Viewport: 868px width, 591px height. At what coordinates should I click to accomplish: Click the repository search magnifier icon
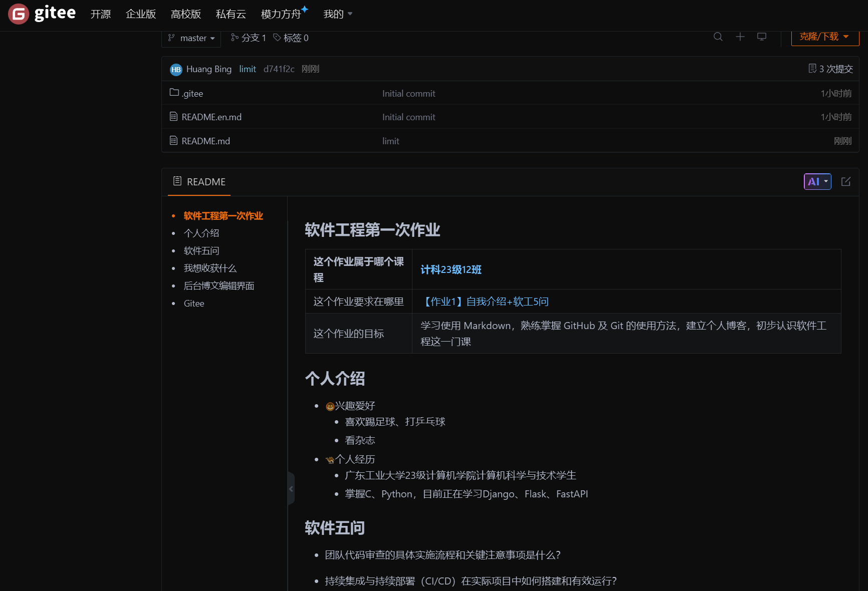718,37
